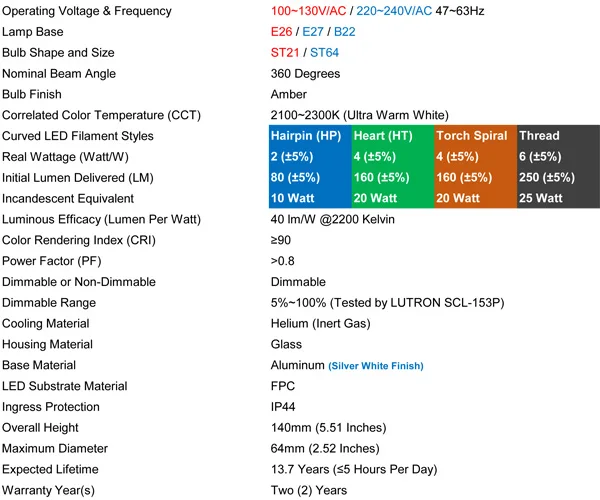This screenshot has width=600, height=500.
Task: Click Hairpin wattage '2 (±5%)' cell
Action: [310, 156]
